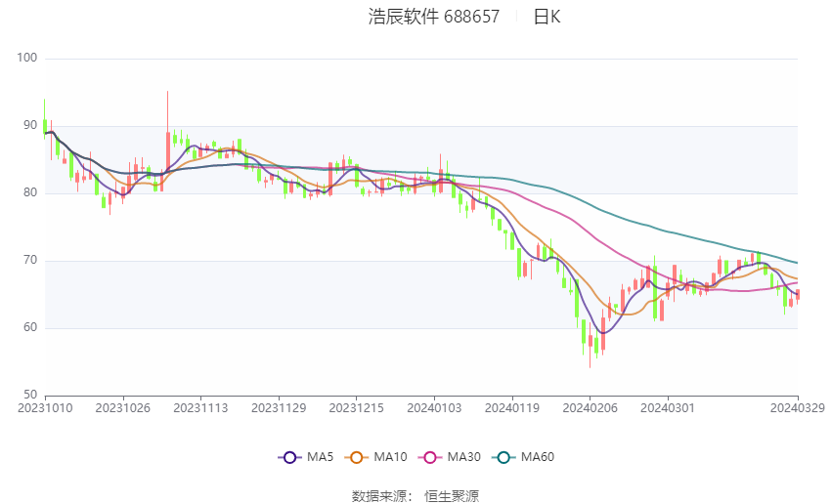Viewport: 831px width, 504px height.
Task: Click y-axis value 100
Action: click(x=27, y=58)
